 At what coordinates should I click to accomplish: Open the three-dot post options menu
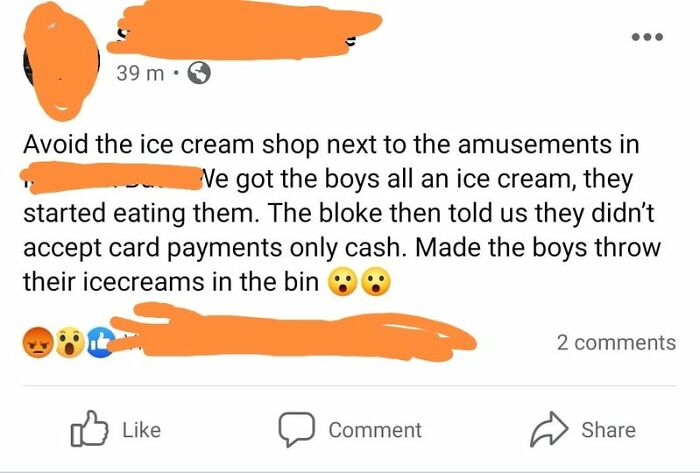click(647, 37)
